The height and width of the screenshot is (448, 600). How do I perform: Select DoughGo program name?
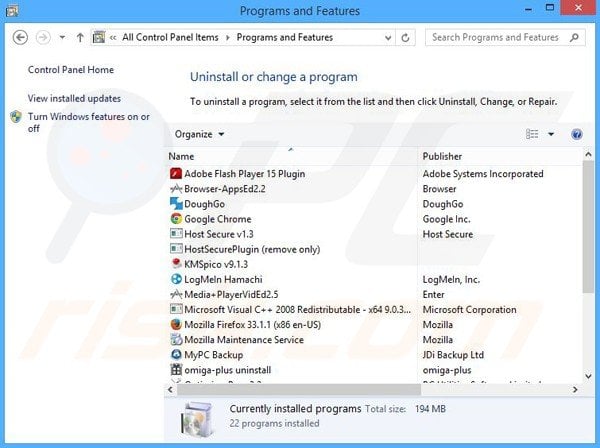204,204
